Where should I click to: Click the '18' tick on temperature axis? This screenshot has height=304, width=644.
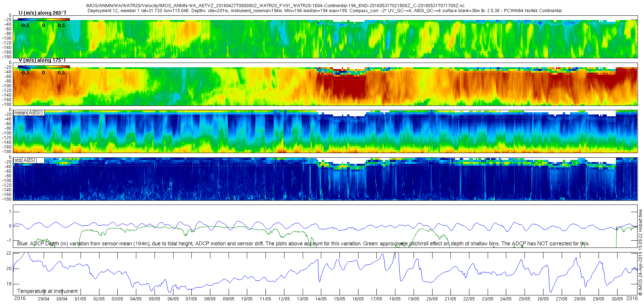click(9, 284)
